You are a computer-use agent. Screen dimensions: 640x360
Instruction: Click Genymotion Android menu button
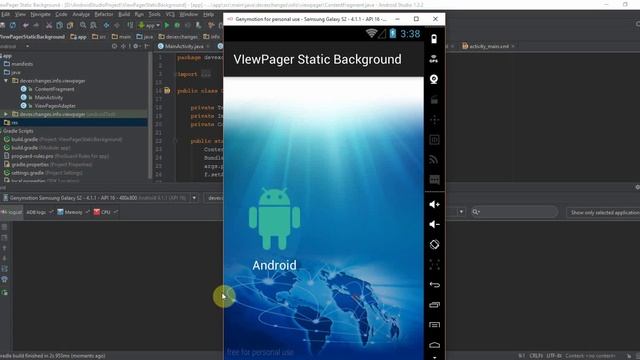(x=434, y=325)
